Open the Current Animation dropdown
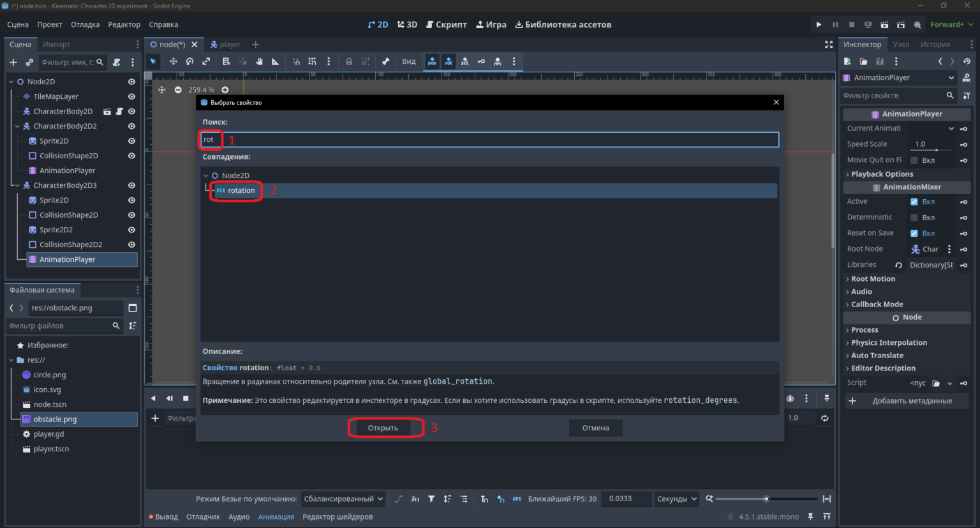The image size is (980, 528). 932,128
